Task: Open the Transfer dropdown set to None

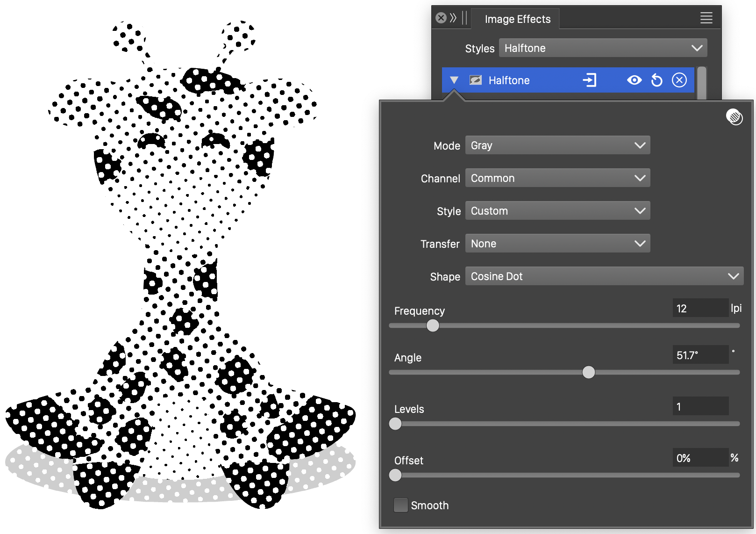Action: pos(557,244)
